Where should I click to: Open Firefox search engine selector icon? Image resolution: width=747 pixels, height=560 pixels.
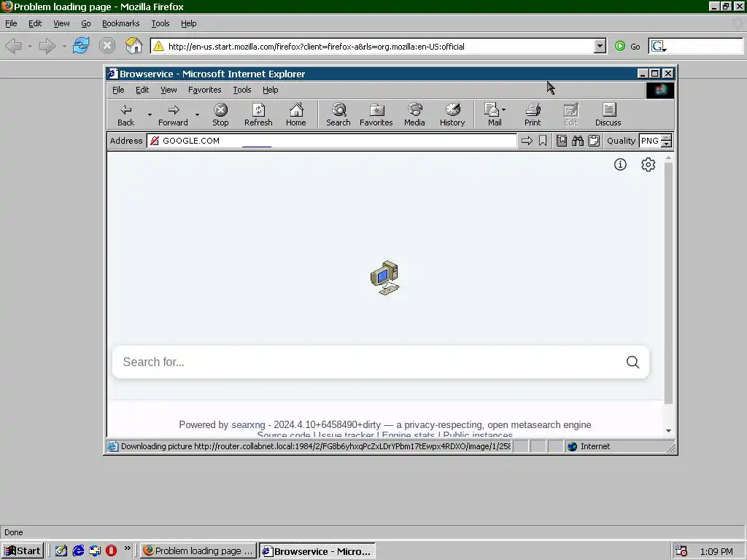[659, 46]
